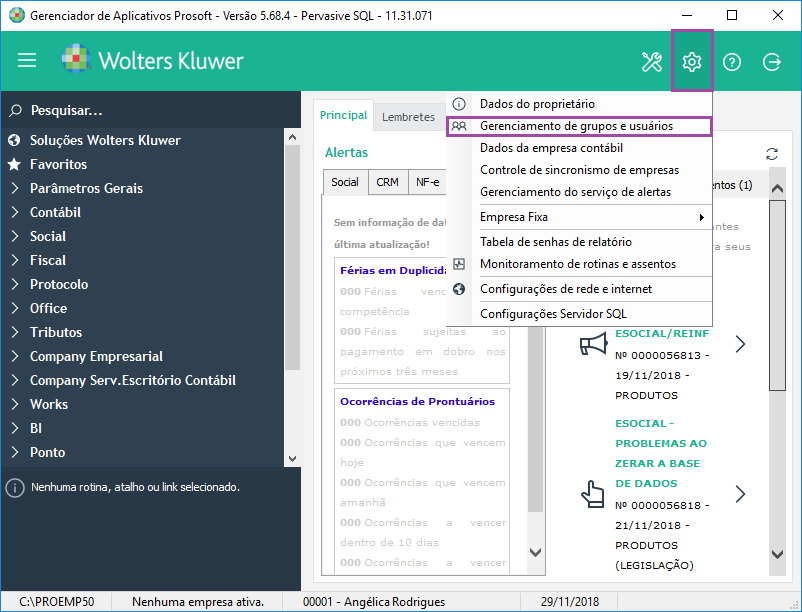The image size is (802, 612).
Task: Click the logout exit icon
Action: pos(771,62)
